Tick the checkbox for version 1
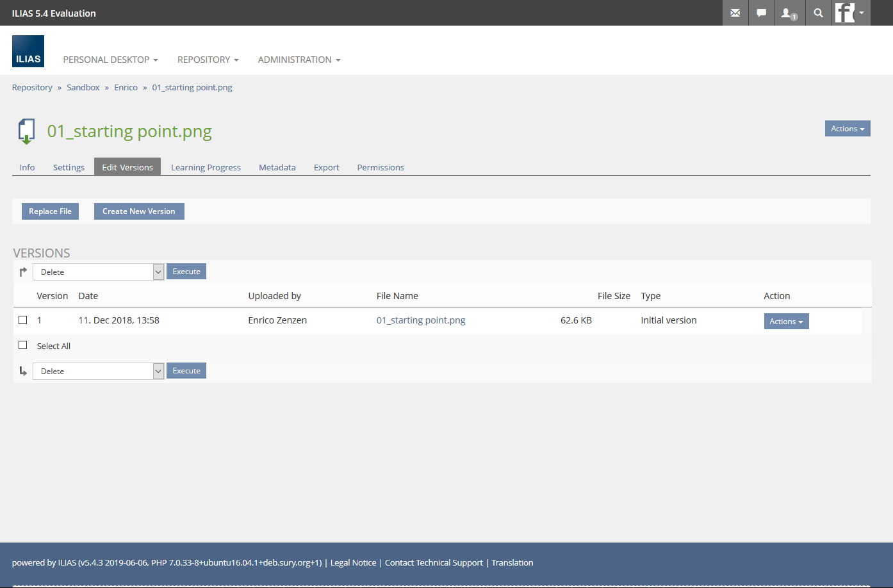Screen dimensions: 893x588 coord(23,320)
